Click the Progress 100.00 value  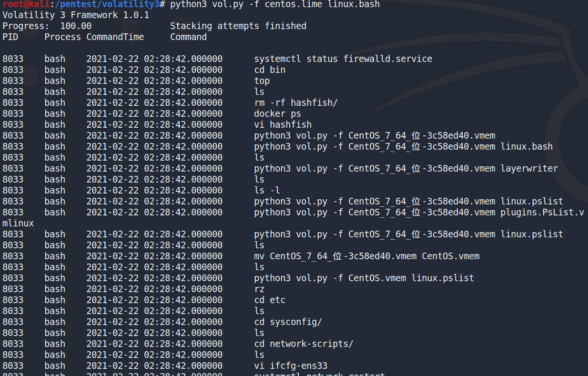point(75,26)
